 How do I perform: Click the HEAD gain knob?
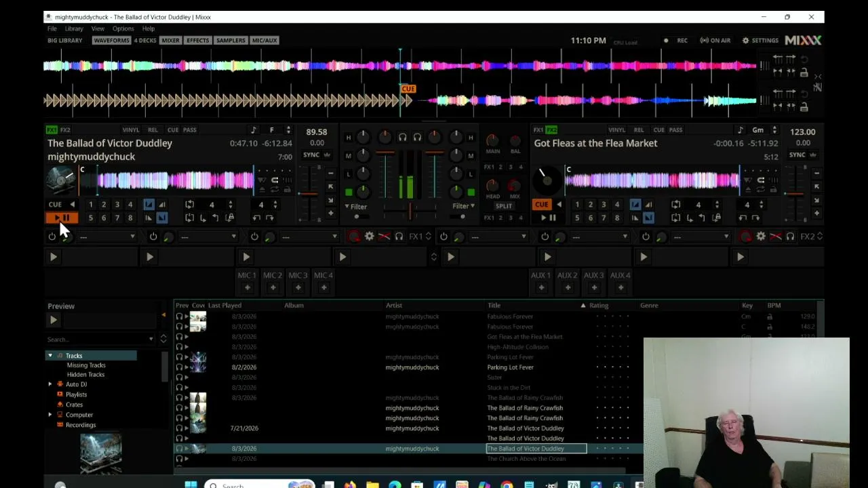tap(493, 185)
